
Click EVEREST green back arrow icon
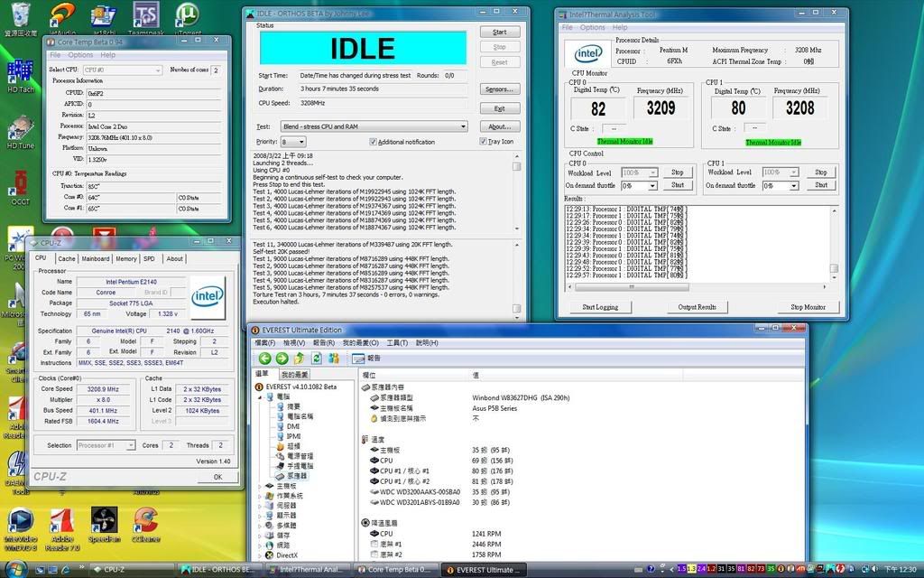click(x=264, y=358)
